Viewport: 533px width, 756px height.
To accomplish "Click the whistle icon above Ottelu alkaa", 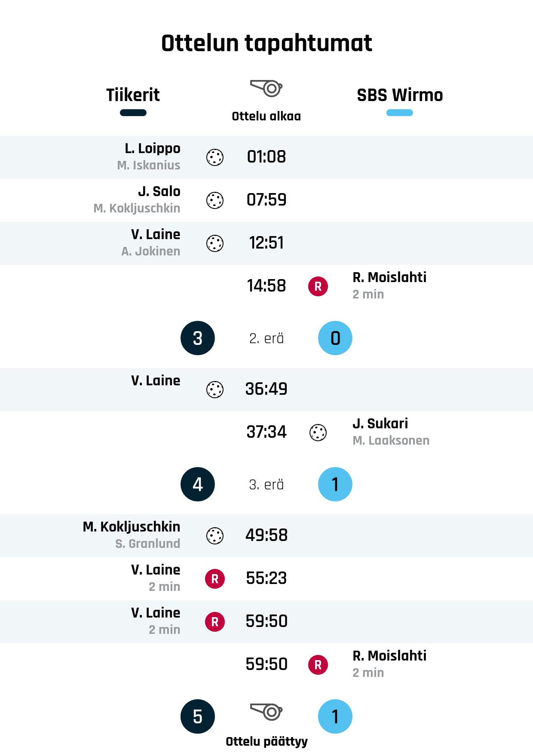I will (x=266, y=88).
